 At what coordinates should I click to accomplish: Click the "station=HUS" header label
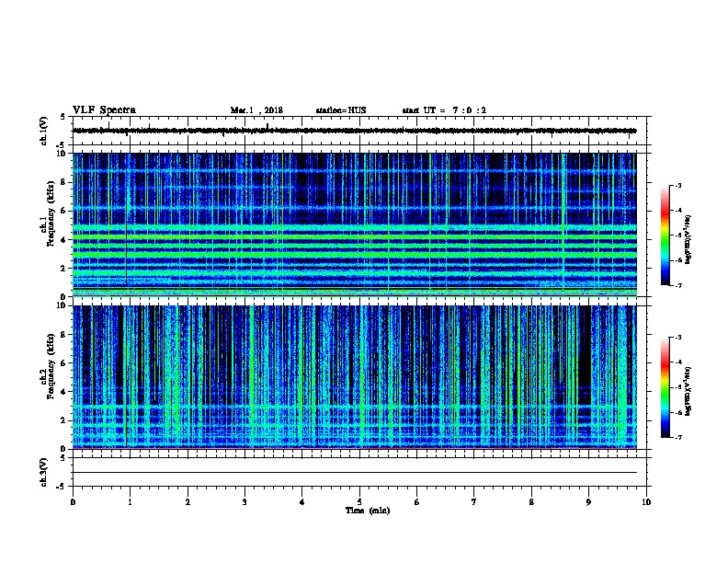(x=341, y=110)
